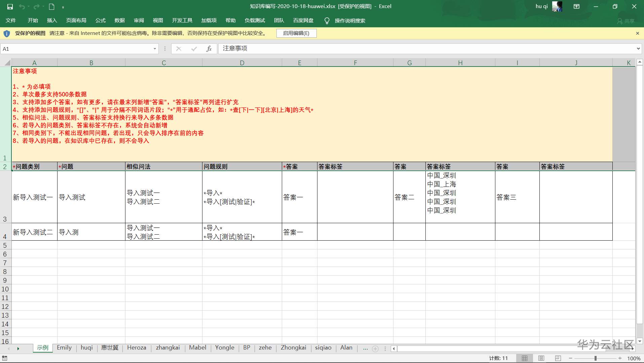
Task: Click the 操作说明搜索 search box
Action: (x=350, y=21)
